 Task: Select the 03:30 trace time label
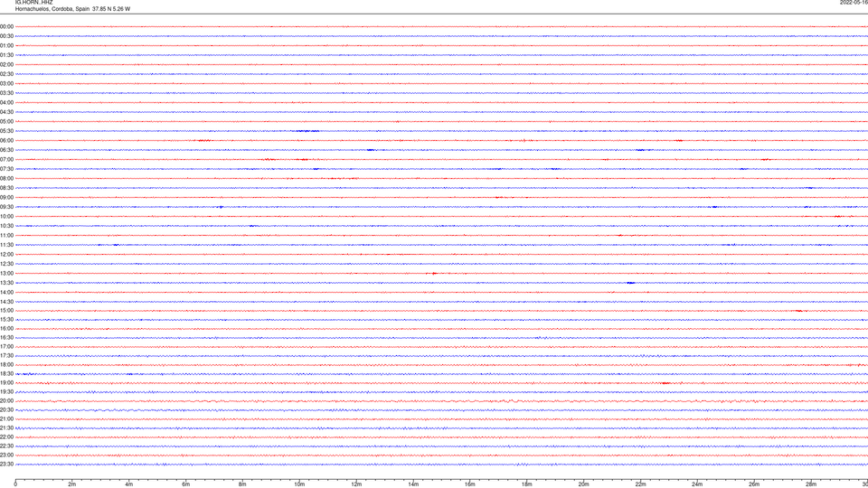pyautogui.click(x=6, y=93)
